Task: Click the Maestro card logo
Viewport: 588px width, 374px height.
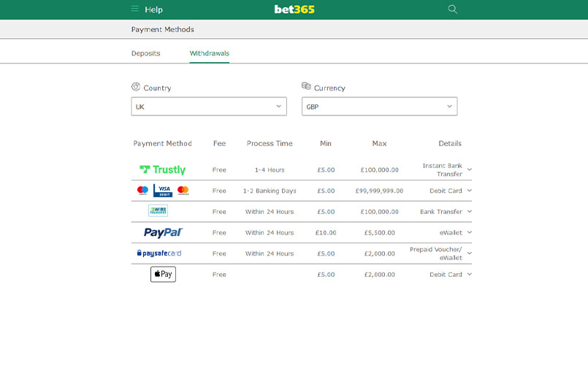Action: (142, 191)
